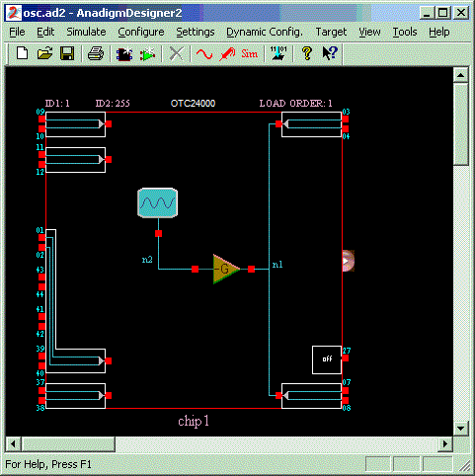Viewport: 475px width, 476px height.
Task: Insert a new chip
Action: tap(124, 53)
